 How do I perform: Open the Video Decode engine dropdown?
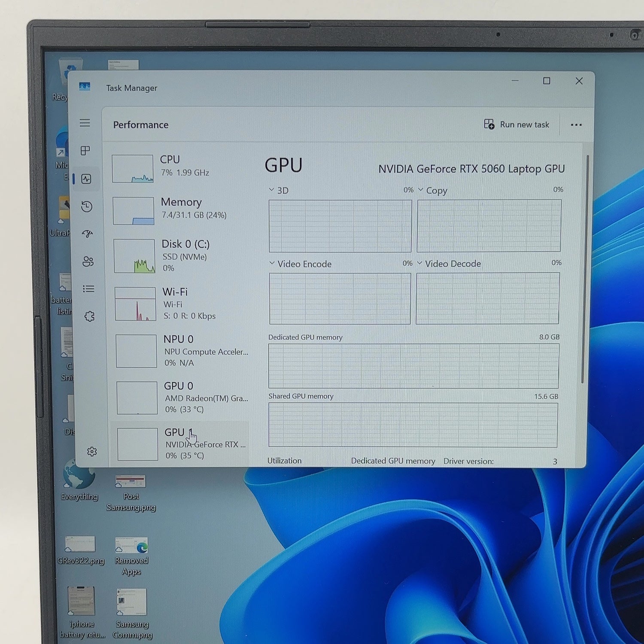click(449, 263)
